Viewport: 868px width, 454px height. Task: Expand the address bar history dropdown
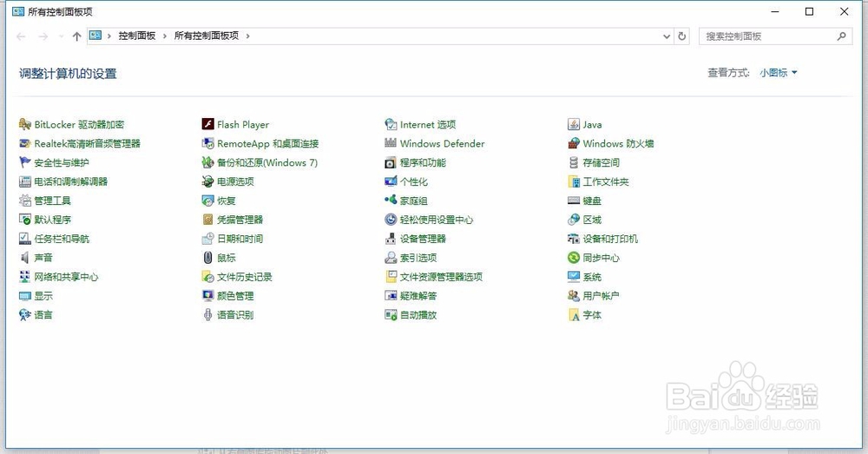(x=667, y=36)
